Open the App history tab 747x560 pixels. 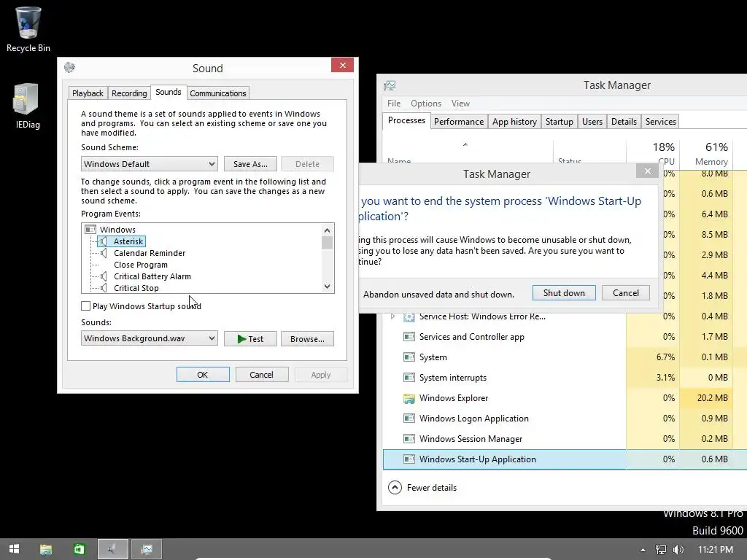(514, 122)
